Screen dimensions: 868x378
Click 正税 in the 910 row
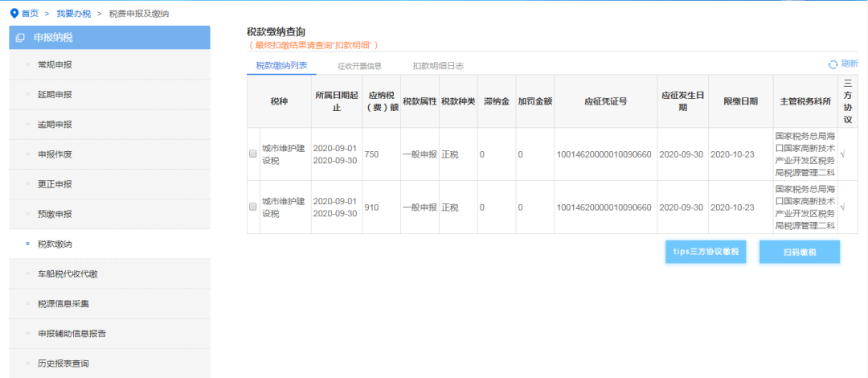tap(450, 207)
